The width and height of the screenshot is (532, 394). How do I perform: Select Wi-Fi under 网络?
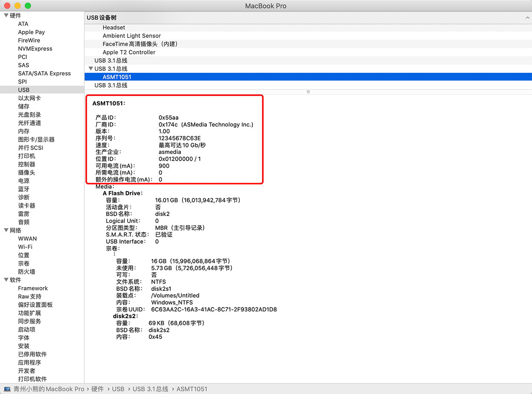[26, 247]
